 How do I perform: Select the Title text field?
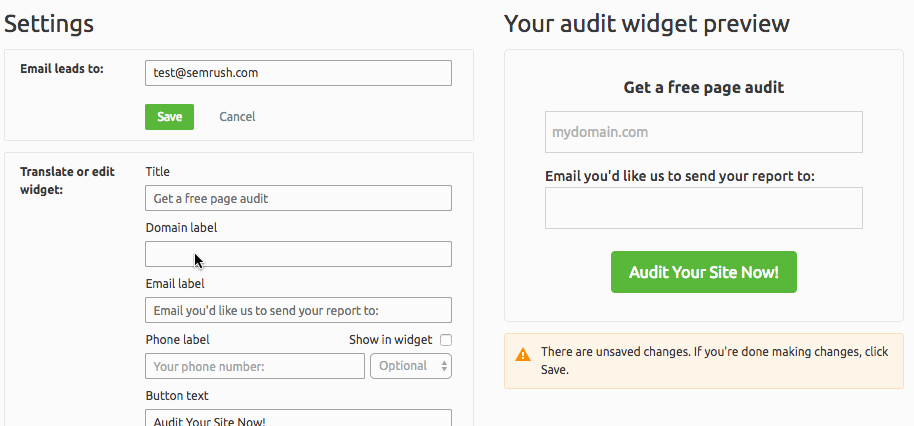[x=298, y=198]
